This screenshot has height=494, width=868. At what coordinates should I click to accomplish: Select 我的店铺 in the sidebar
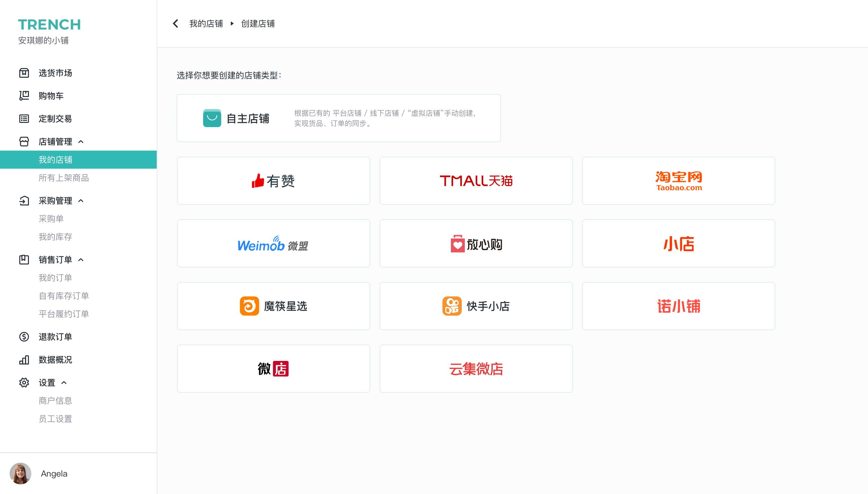pos(78,159)
